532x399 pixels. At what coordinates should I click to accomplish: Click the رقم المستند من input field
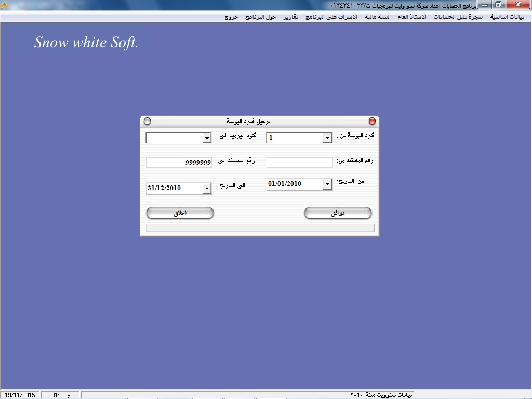point(299,163)
